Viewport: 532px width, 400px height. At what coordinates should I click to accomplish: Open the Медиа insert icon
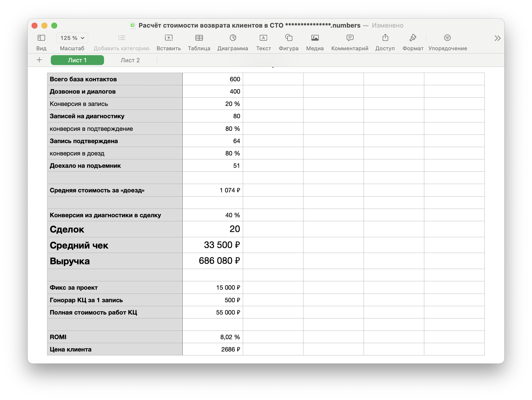[x=315, y=38]
